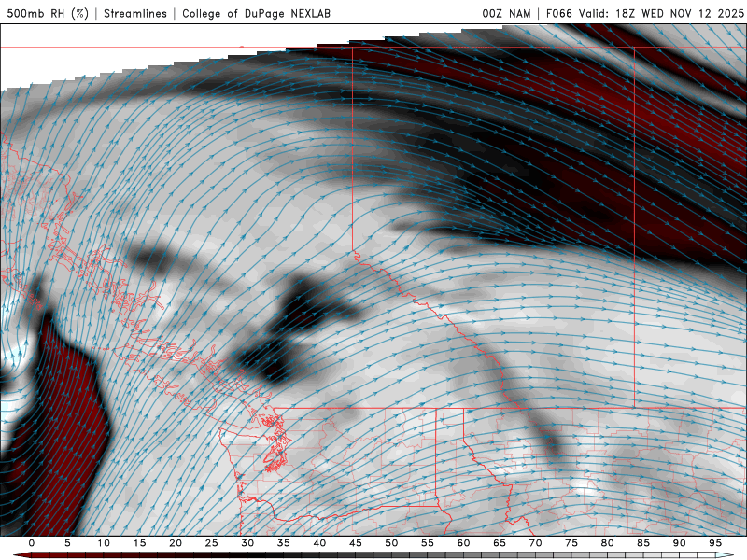747x560 pixels.
Task: Click the colorbar label '45'
Action: (356, 543)
